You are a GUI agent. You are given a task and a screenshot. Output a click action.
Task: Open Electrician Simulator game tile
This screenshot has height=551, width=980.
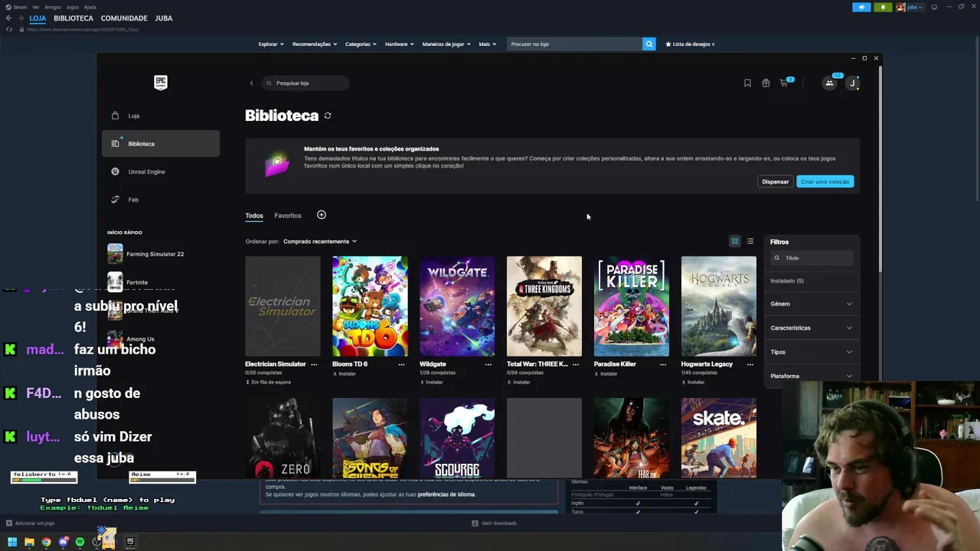pos(283,306)
